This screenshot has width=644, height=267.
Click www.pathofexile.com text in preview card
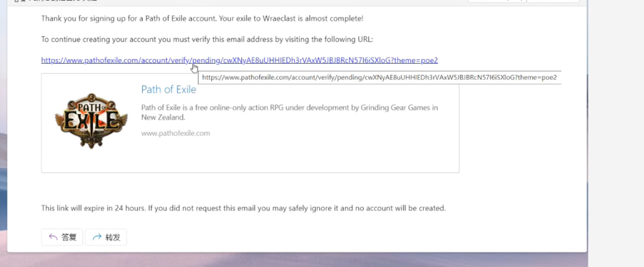click(x=175, y=133)
